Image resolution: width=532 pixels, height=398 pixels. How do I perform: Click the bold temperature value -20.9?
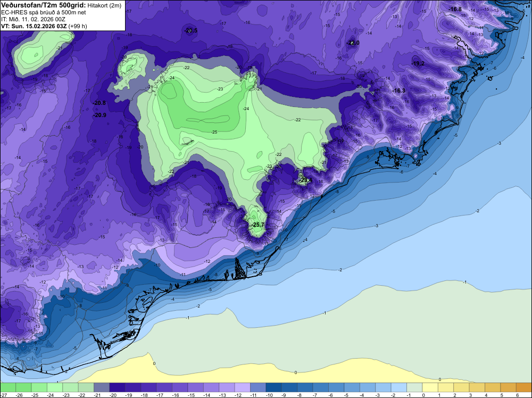[100, 115]
